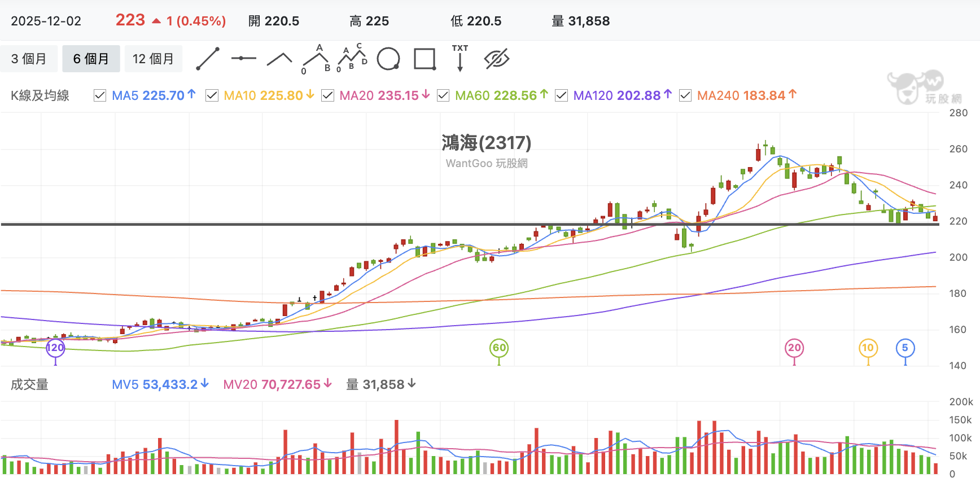Screen dimensions: 980x482
Task: Click the 成交量 section title
Action: click(30, 384)
